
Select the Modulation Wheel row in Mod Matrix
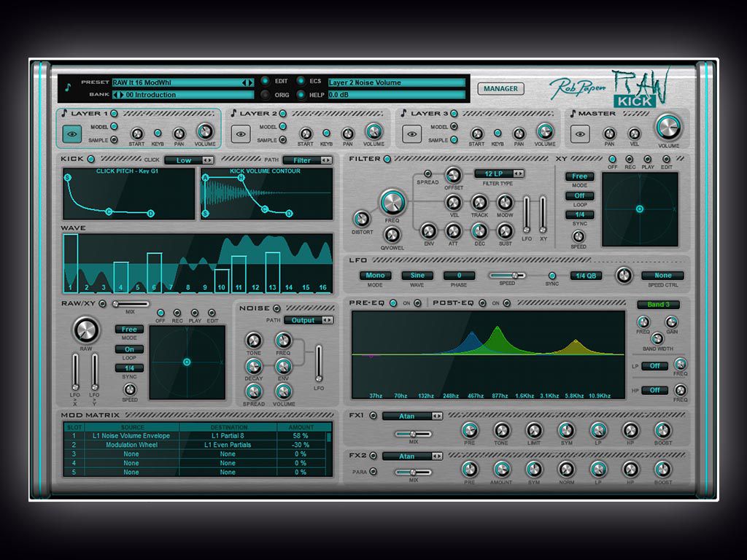196,445
